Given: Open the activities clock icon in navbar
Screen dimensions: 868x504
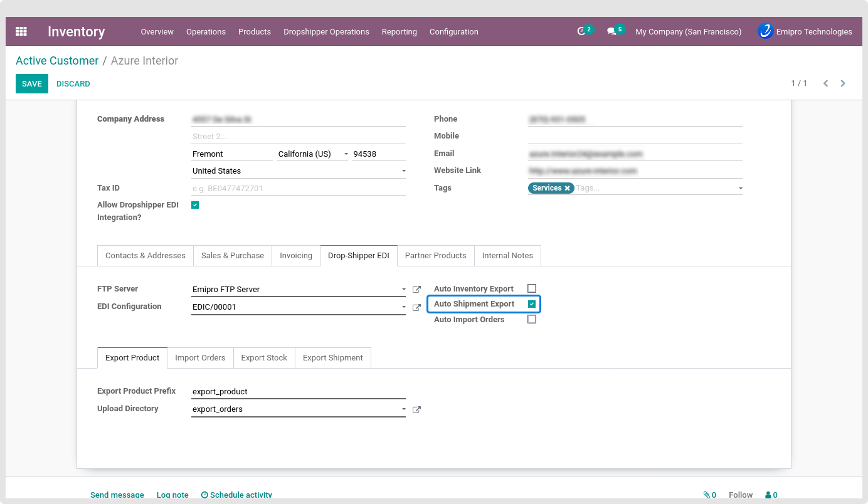Looking at the screenshot, I should coord(581,31).
